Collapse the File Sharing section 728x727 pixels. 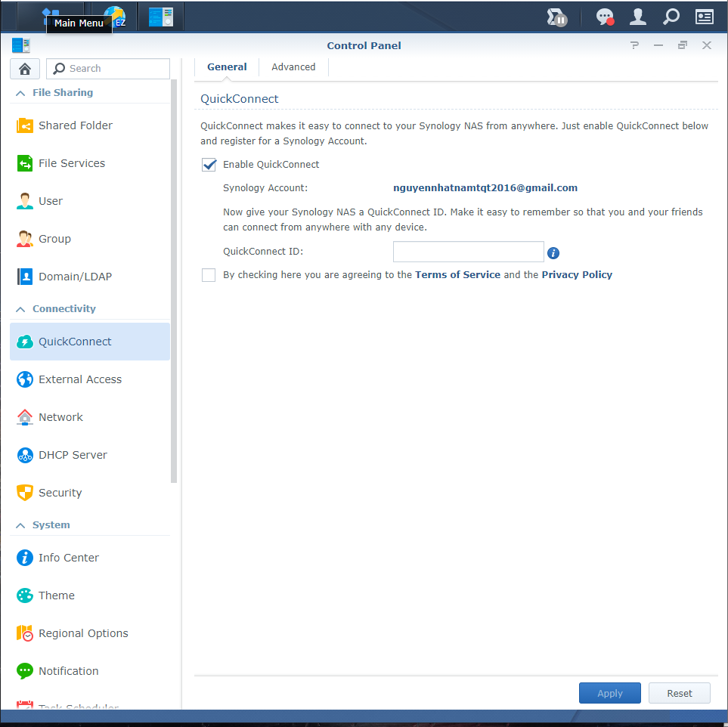pos(19,92)
